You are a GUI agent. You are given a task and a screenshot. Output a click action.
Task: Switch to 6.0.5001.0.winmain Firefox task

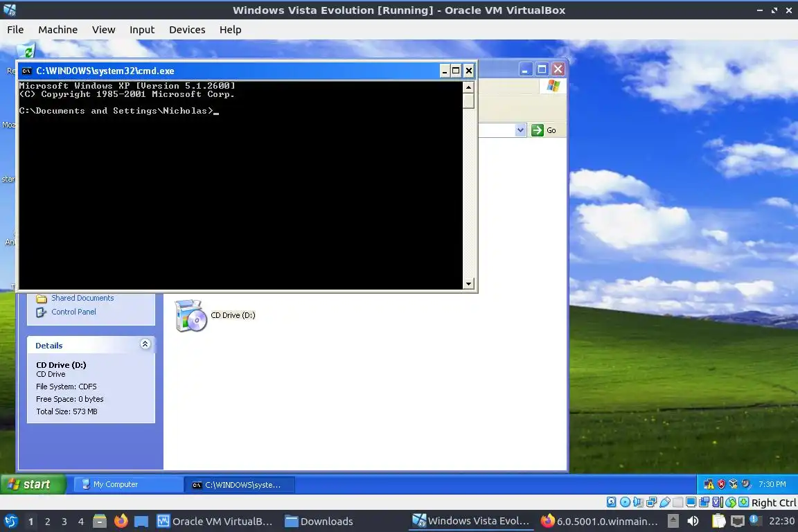[x=599, y=522]
